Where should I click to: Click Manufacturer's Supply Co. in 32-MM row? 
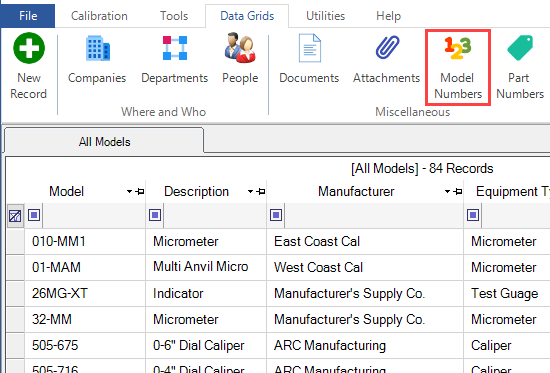pos(365,319)
